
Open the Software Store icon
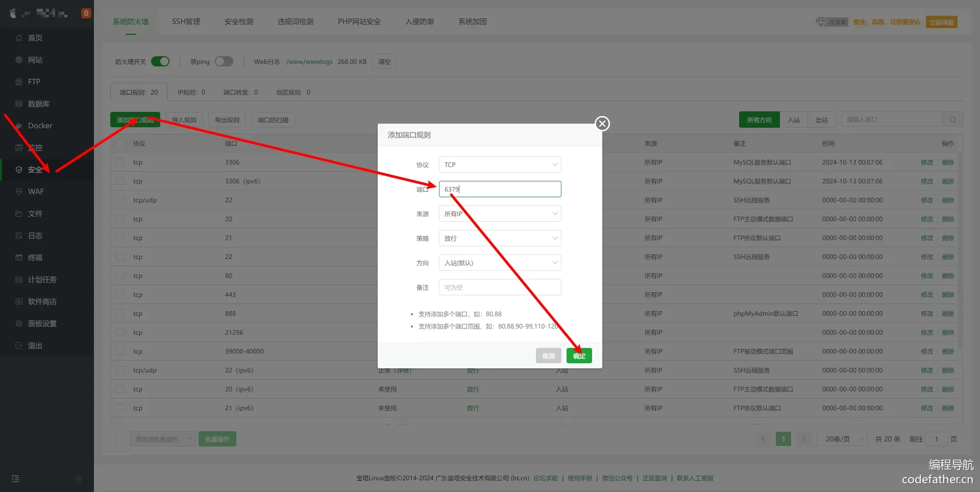19,301
